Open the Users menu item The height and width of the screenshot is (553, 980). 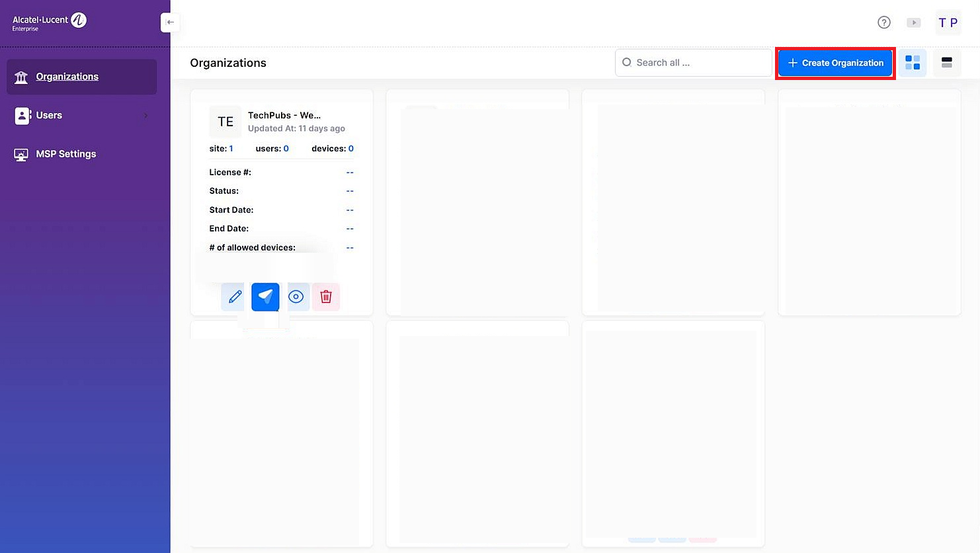click(x=82, y=115)
